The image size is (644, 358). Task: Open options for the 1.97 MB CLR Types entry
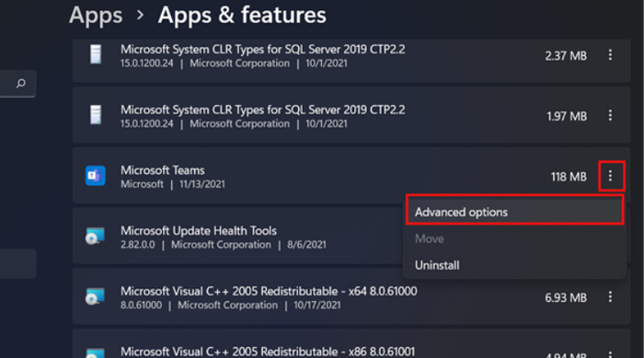point(610,115)
